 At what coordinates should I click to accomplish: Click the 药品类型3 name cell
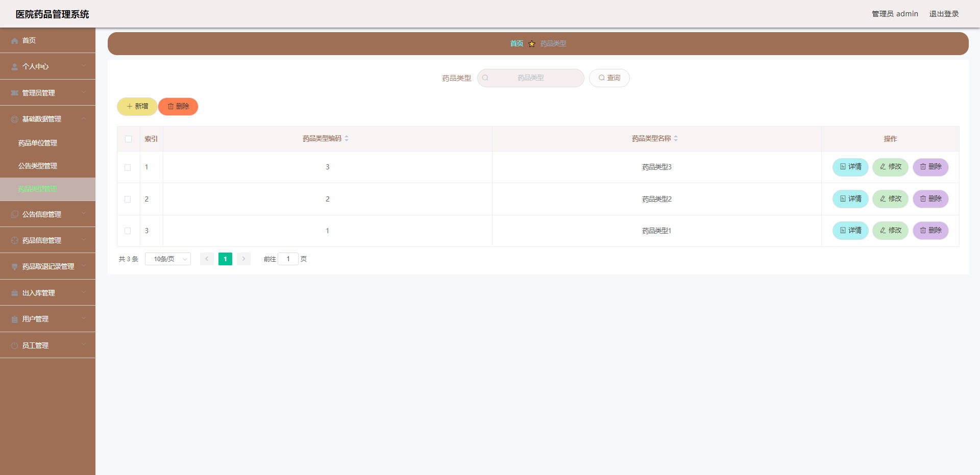pos(657,167)
